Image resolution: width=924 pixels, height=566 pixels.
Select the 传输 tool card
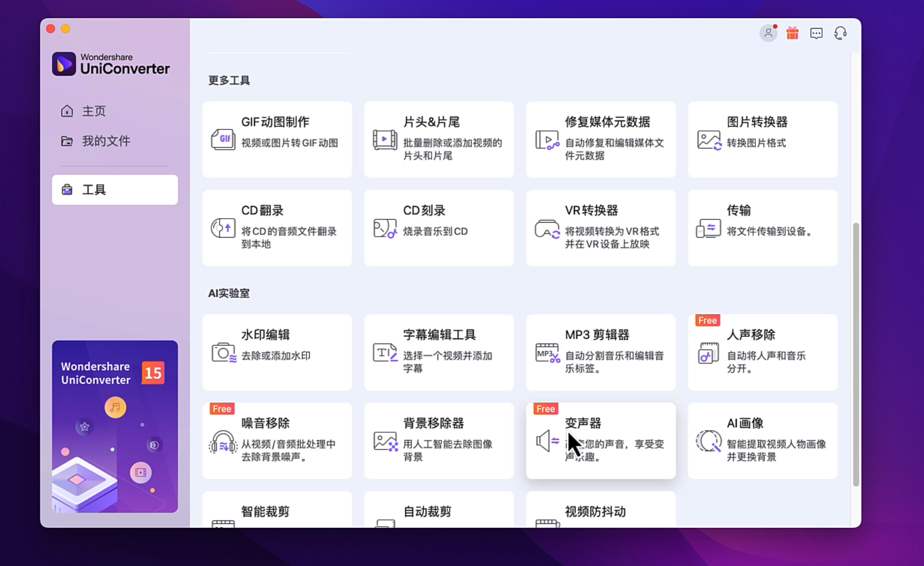[762, 228]
